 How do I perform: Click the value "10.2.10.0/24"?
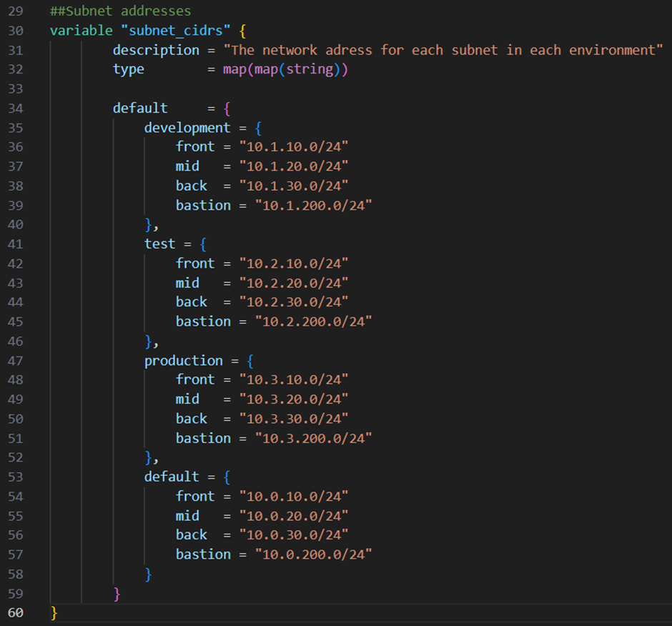[x=294, y=264]
